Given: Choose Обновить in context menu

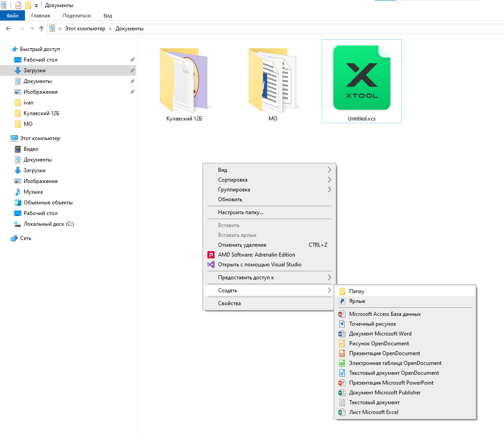Looking at the screenshot, I should pyautogui.click(x=269, y=199).
